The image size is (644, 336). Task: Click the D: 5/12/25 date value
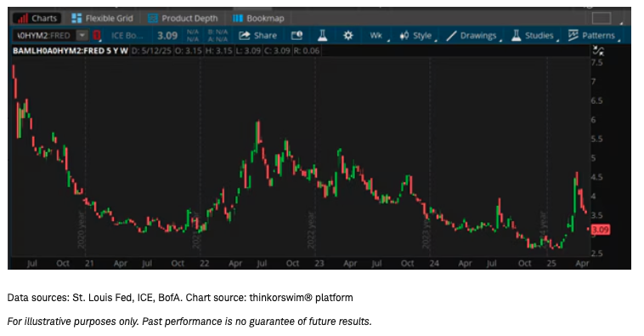[151, 51]
